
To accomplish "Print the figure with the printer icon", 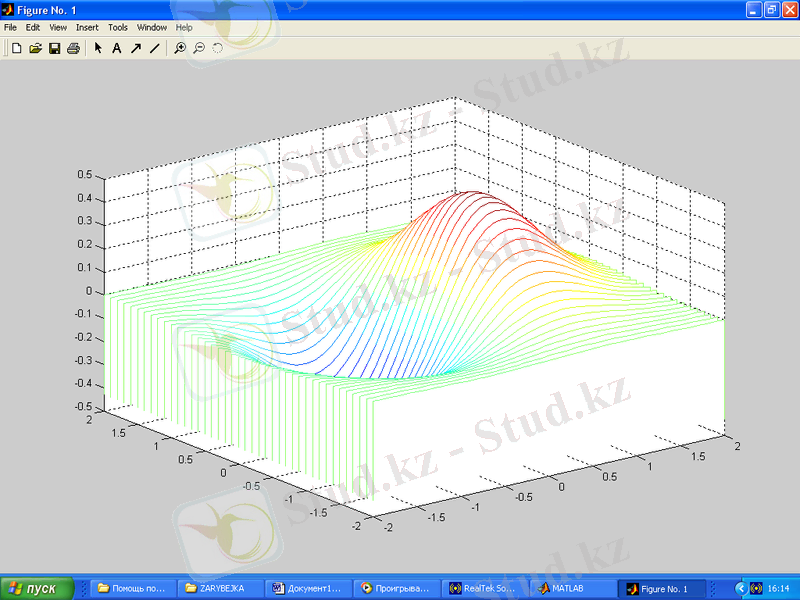I will 73,48.
